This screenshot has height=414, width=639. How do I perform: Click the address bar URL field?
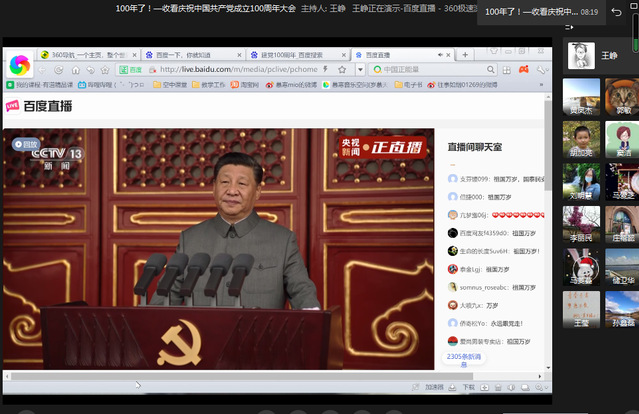[x=238, y=70]
